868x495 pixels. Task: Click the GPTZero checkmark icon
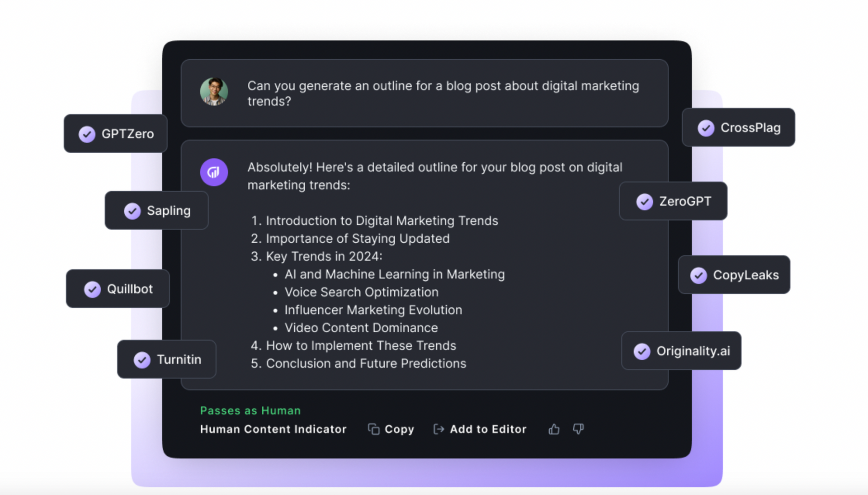click(87, 134)
